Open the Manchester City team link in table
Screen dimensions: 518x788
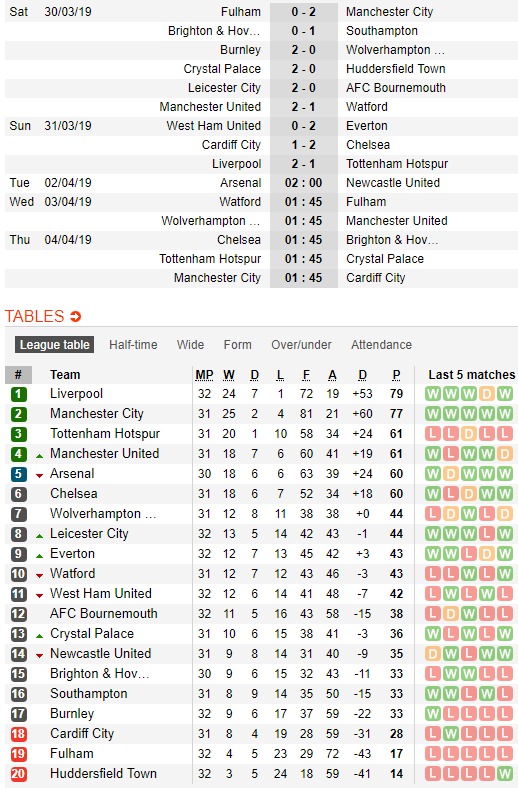pyautogui.click(x=97, y=414)
